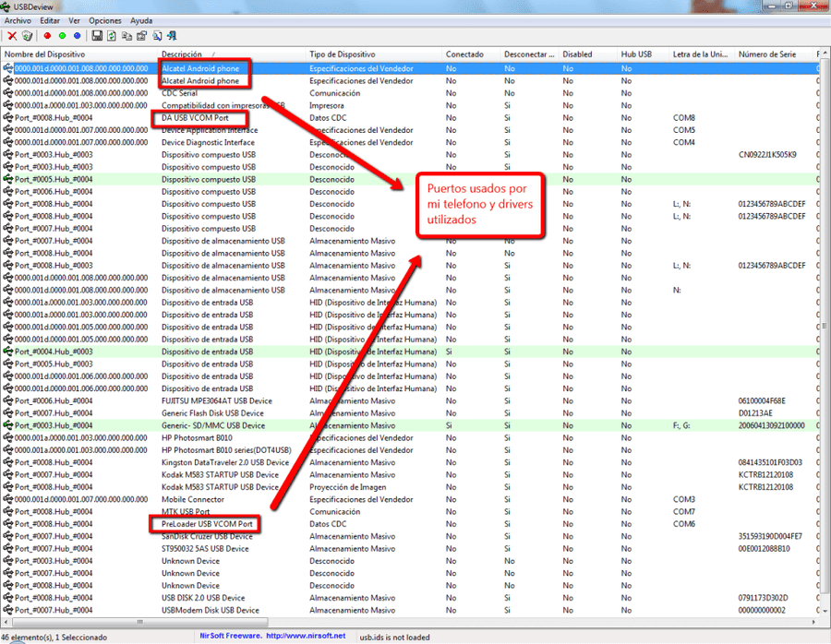Image resolution: width=831 pixels, height=644 pixels.
Task: Sort by Número de Serie column header
Action: pos(774,54)
